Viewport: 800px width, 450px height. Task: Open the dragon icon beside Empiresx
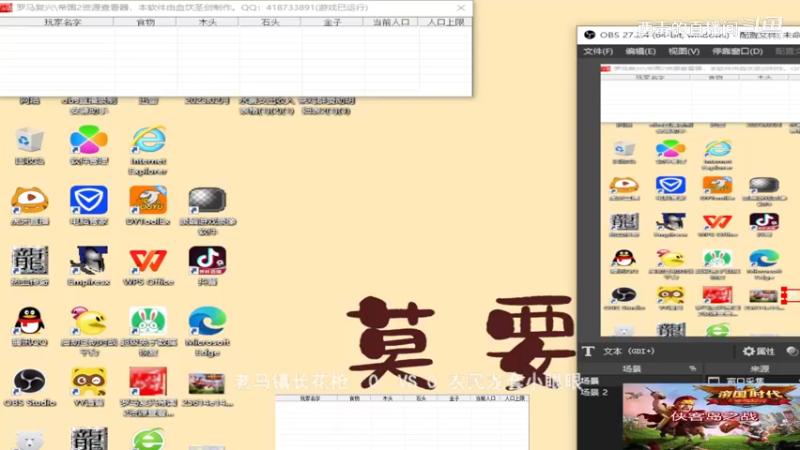point(30,266)
